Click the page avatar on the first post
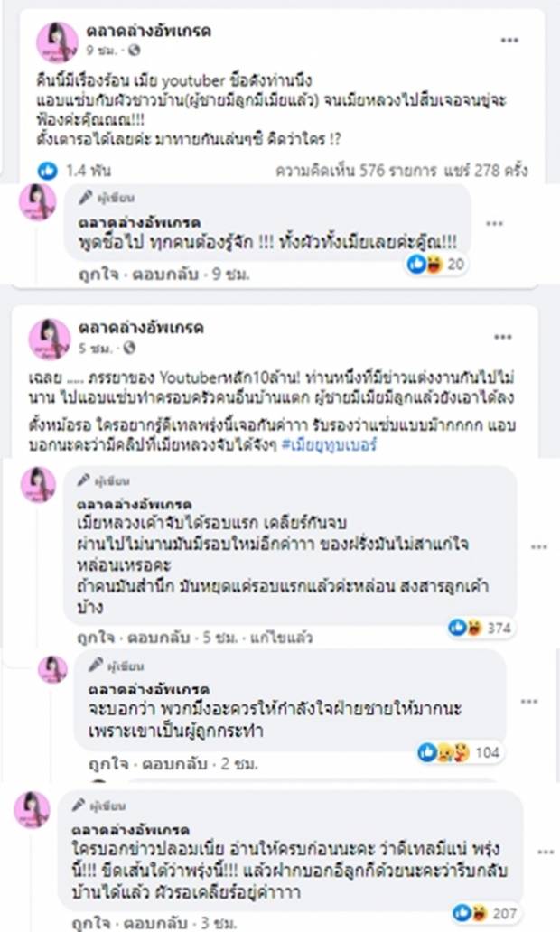560x932 pixels. [55, 42]
